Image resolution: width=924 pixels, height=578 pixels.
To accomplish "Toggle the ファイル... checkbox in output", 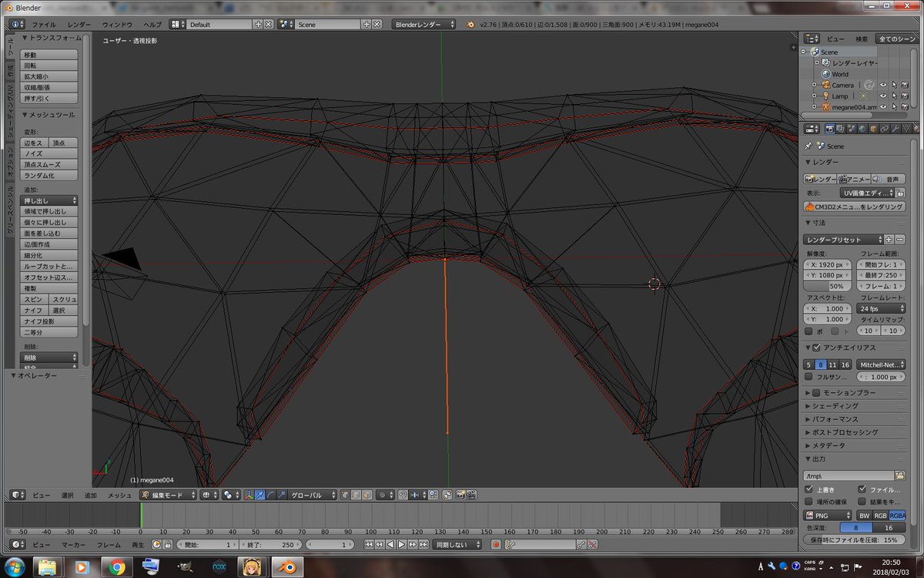I will coord(862,489).
